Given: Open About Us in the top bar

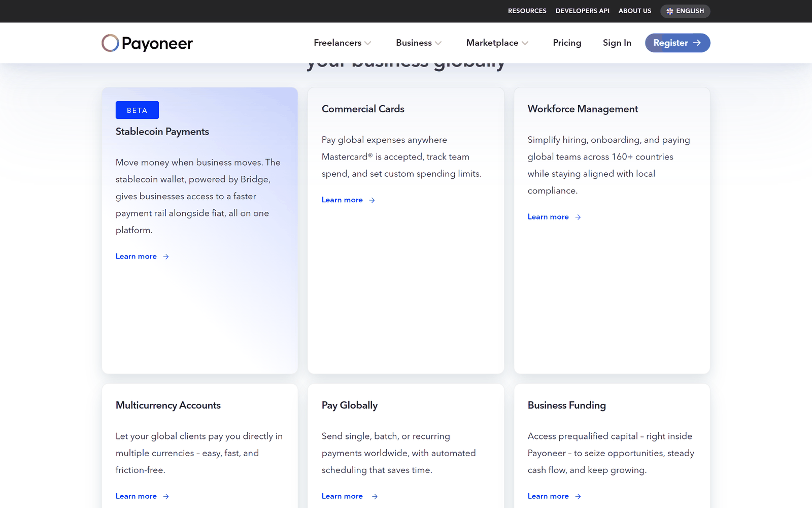Looking at the screenshot, I should pos(635,11).
